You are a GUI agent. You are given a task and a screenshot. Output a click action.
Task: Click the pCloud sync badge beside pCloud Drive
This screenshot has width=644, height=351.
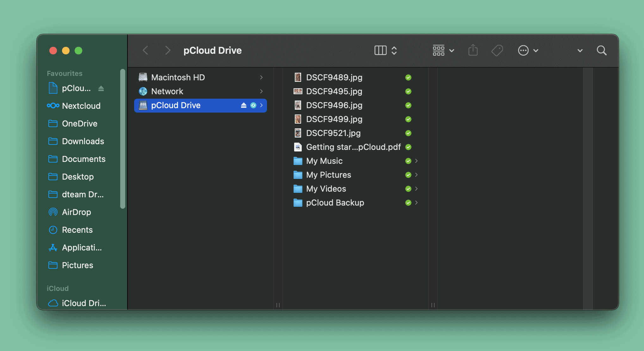pyautogui.click(x=253, y=105)
